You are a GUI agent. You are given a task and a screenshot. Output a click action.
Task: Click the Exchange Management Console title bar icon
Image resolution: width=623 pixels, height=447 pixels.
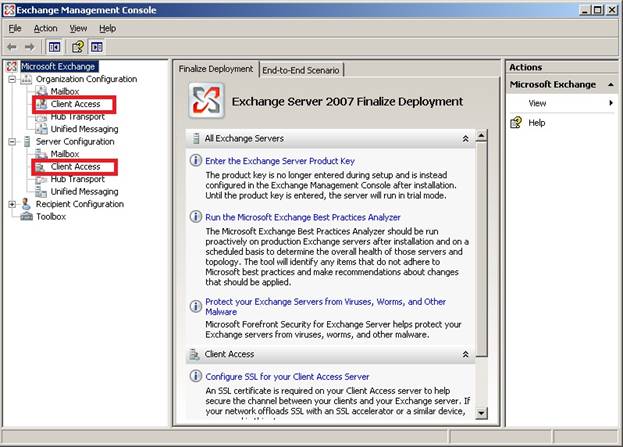point(9,10)
